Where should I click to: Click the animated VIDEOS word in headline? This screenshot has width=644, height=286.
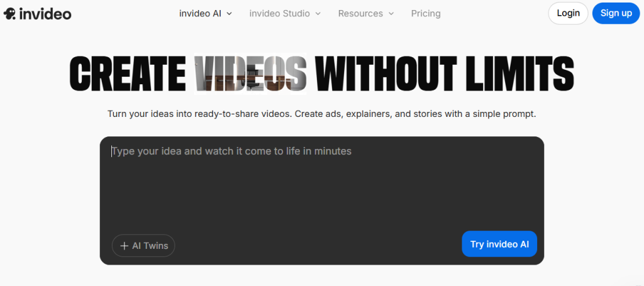coord(250,73)
